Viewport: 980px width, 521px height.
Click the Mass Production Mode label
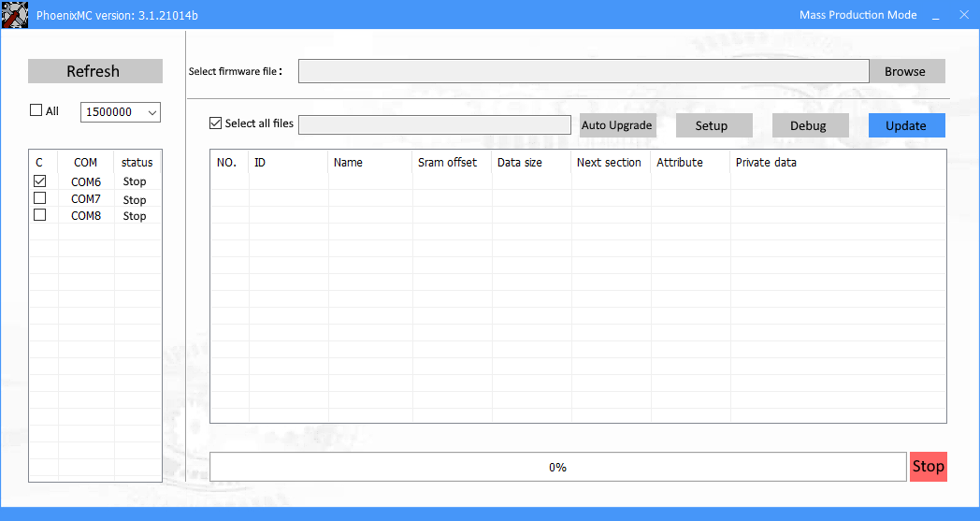tap(858, 15)
